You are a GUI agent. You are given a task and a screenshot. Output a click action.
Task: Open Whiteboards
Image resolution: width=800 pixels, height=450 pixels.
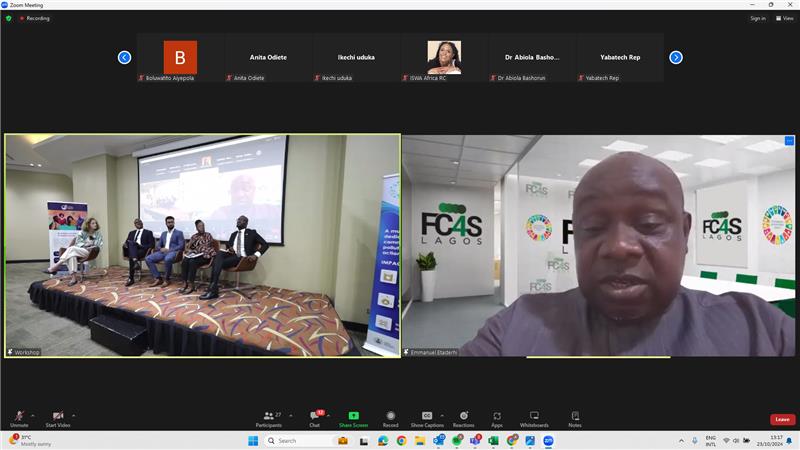tap(534, 419)
